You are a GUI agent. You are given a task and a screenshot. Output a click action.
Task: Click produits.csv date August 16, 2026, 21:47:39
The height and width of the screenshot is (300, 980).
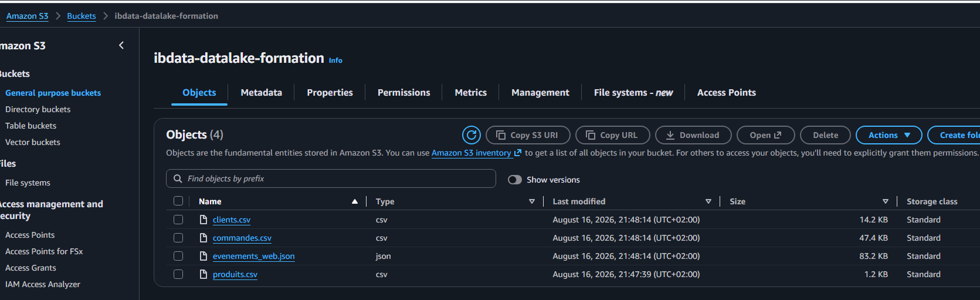click(x=626, y=274)
